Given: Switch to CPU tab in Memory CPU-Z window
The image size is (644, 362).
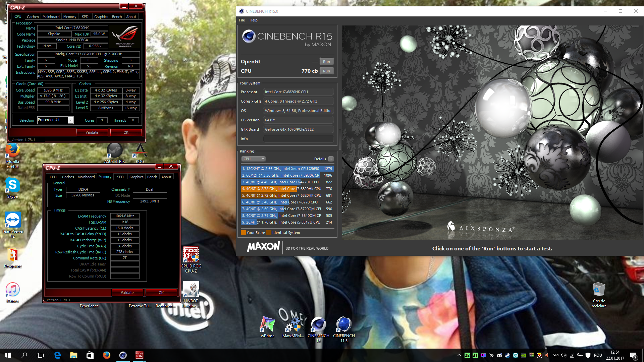Looking at the screenshot, I should [53, 177].
